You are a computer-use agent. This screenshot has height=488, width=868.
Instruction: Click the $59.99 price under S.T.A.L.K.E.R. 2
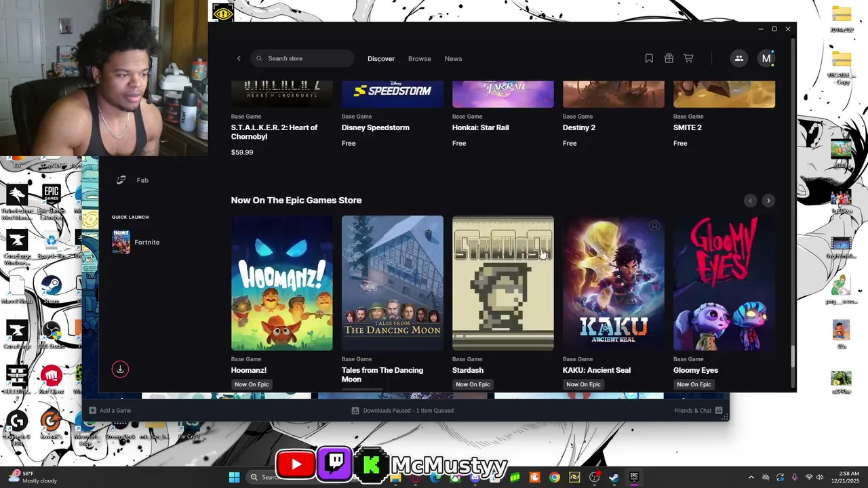click(x=242, y=152)
